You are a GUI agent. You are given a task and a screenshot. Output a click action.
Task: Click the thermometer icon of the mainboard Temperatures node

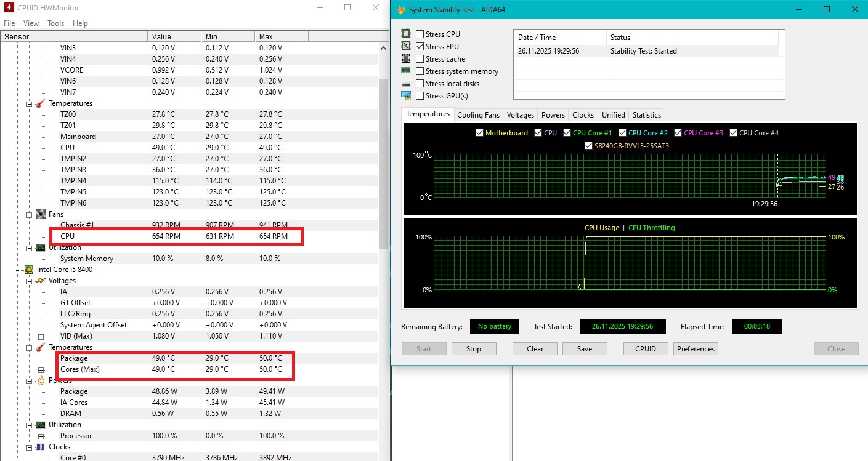pyautogui.click(x=41, y=103)
